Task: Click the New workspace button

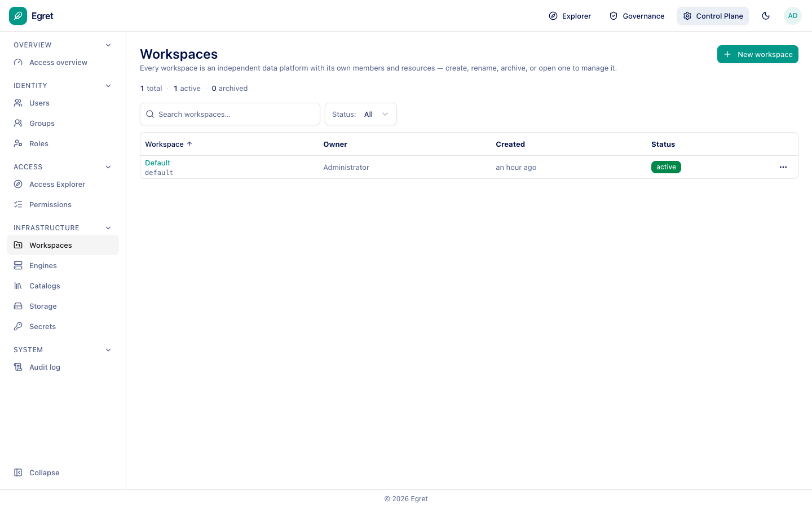Action: (x=758, y=54)
